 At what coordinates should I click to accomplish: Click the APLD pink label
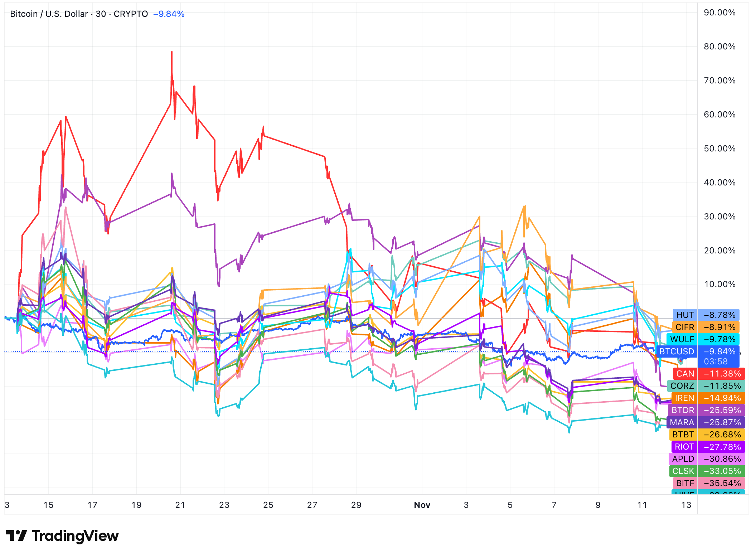tap(683, 459)
